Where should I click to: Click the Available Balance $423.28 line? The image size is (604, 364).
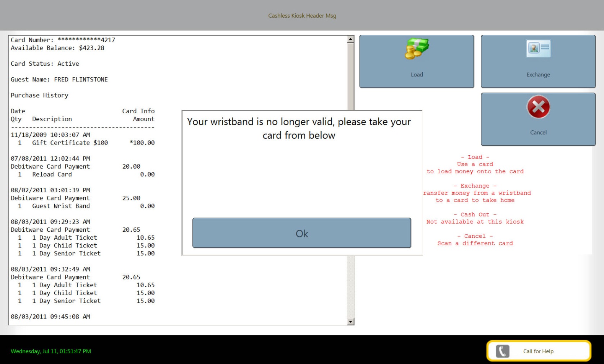pyautogui.click(x=57, y=48)
